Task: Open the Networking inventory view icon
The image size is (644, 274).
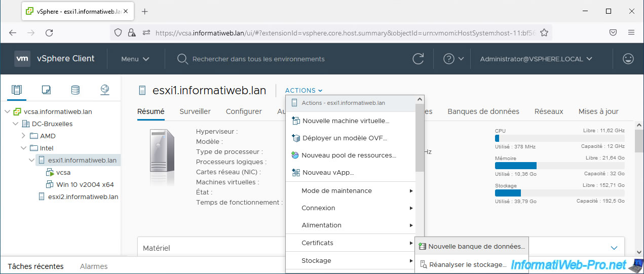Action: 105,90
